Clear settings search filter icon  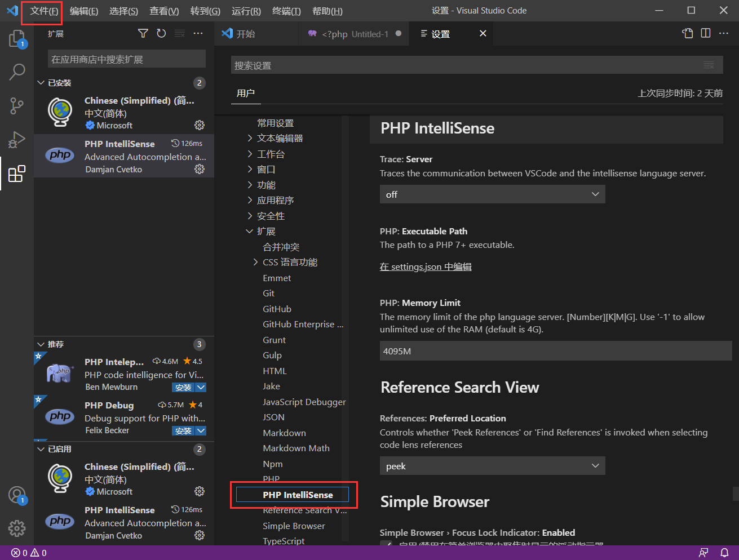click(x=709, y=65)
